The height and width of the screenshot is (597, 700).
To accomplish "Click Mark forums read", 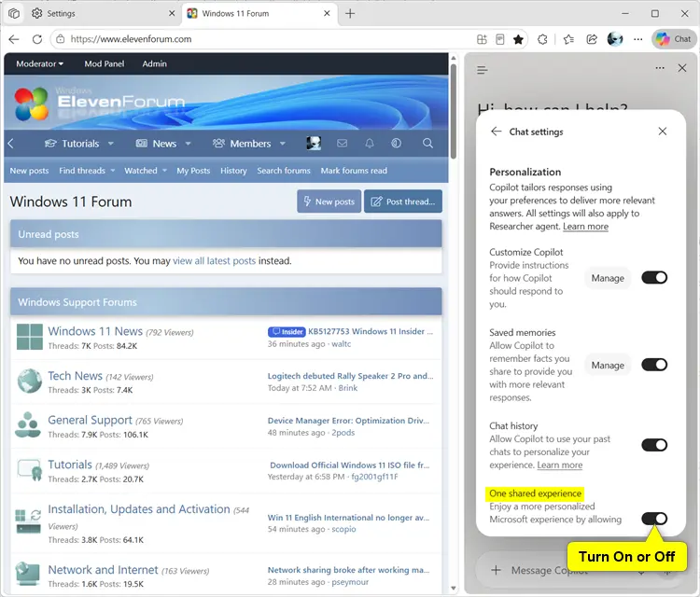I will (354, 171).
